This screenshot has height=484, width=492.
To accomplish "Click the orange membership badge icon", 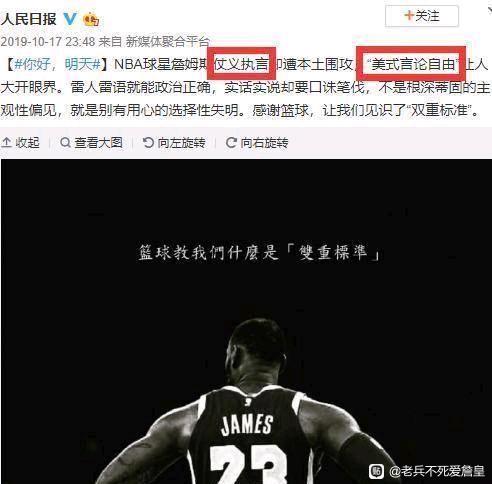I will (91, 19).
